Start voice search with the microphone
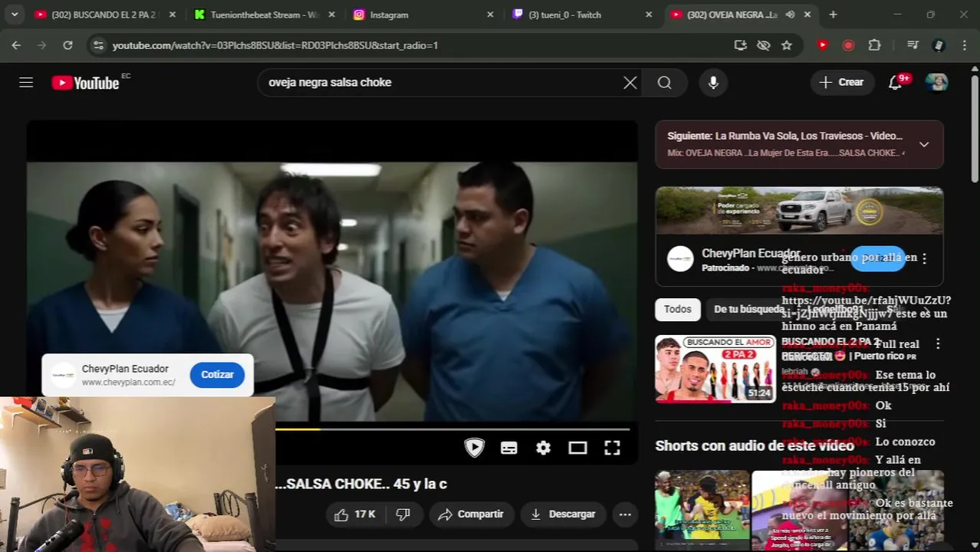The image size is (980, 552). point(713,83)
